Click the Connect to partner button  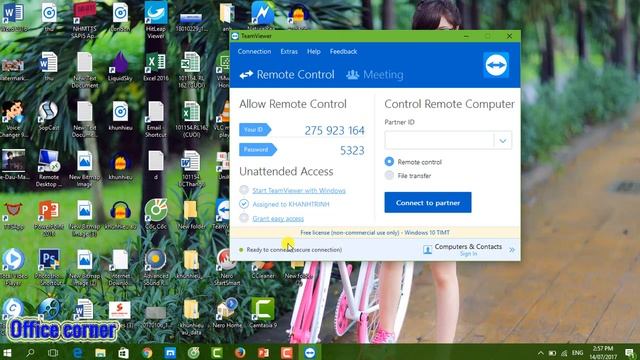(428, 202)
